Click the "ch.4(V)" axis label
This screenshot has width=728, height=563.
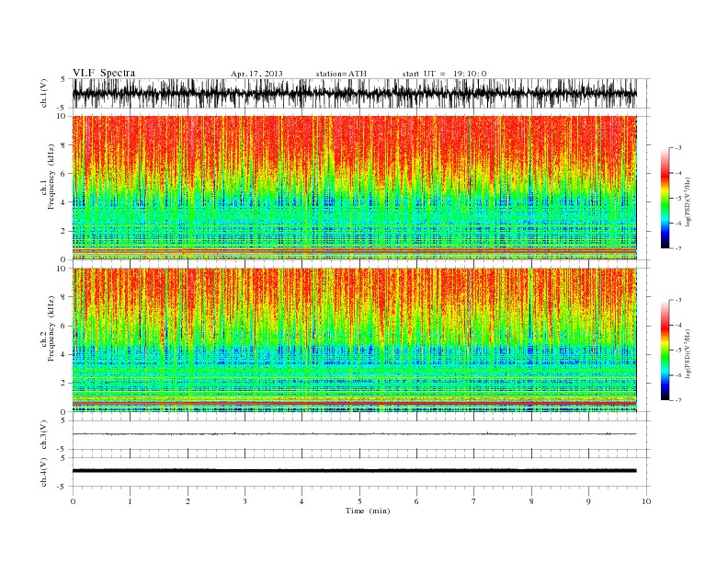pos(43,472)
